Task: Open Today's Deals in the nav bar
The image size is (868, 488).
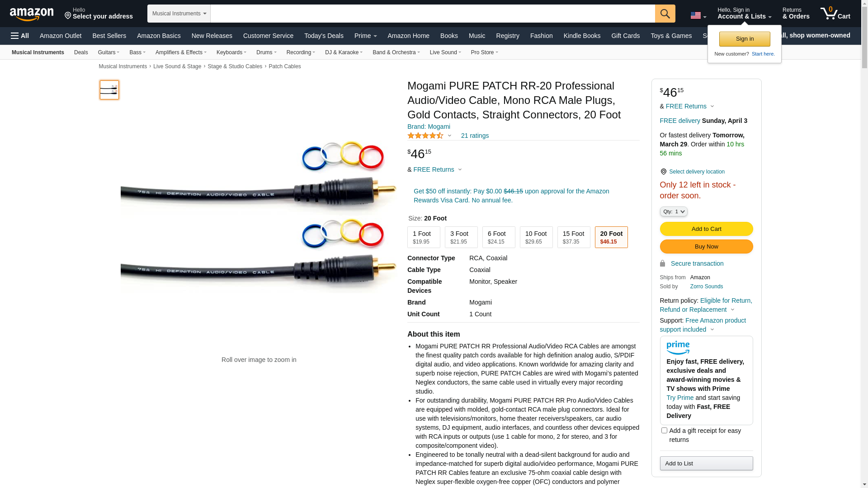Action: [324, 36]
